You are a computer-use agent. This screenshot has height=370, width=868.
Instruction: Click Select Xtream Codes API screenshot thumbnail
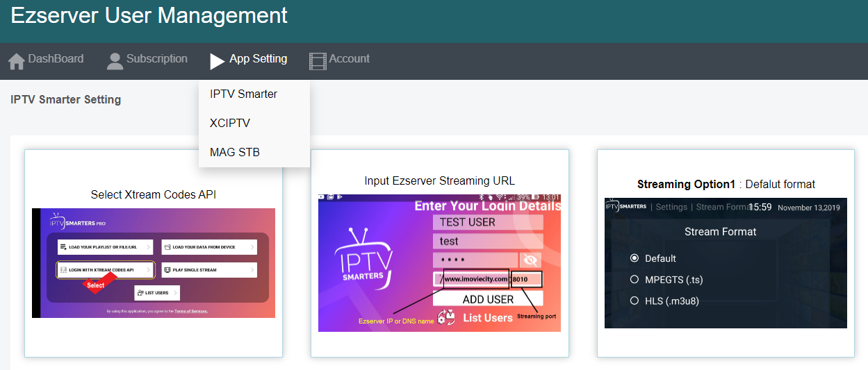(x=154, y=263)
